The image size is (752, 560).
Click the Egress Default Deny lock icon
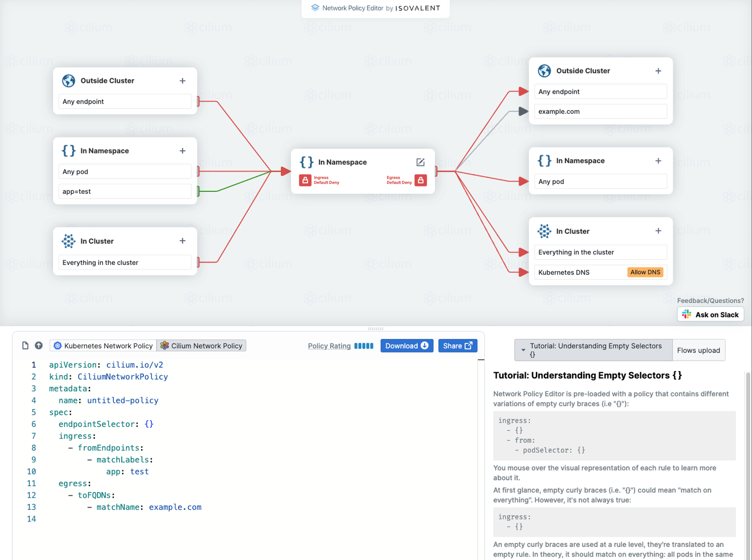[x=420, y=180]
